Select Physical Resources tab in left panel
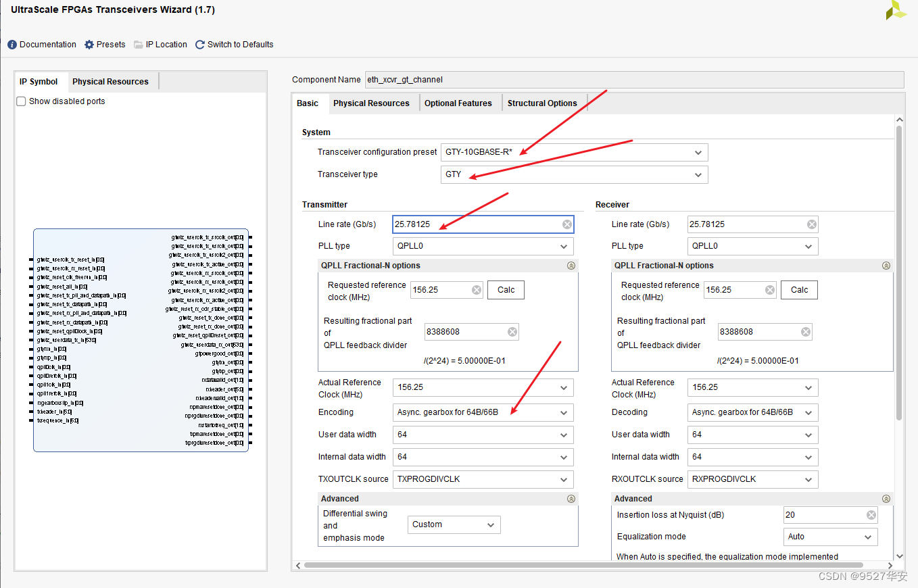 click(110, 82)
